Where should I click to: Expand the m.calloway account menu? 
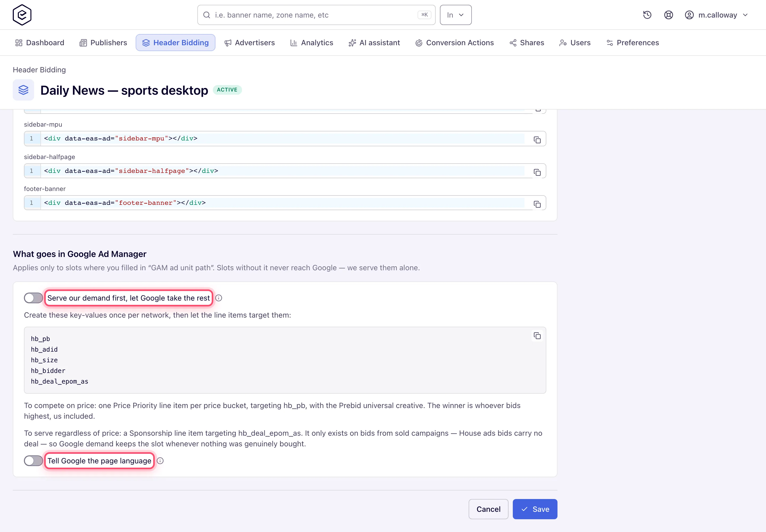pyautogui.click(x=717, y=15)
